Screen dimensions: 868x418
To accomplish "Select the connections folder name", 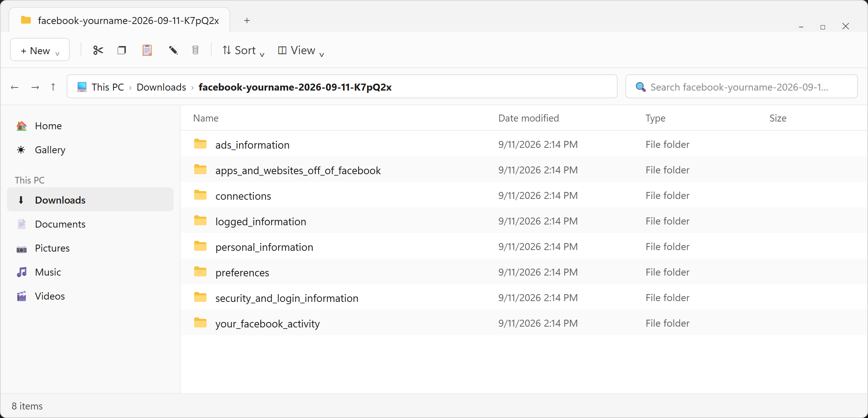I will (x=243, y=196).
